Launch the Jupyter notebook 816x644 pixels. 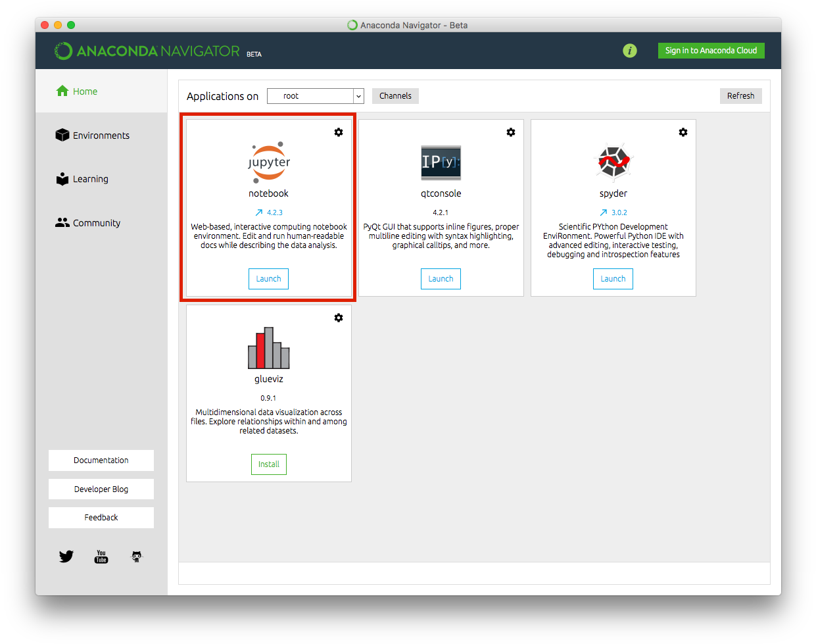coord(268,279)
